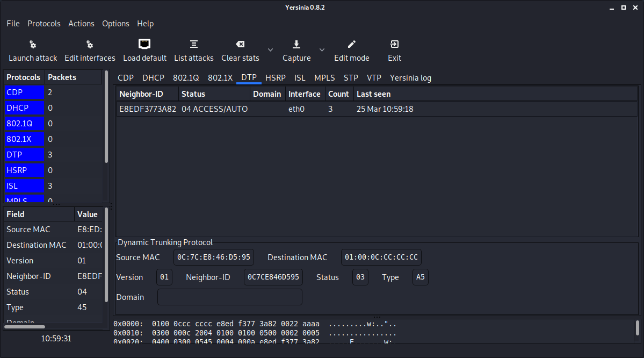Click the List attacks label
The width and height of the screenshot is (644, 358).
(x=194, y=58)
